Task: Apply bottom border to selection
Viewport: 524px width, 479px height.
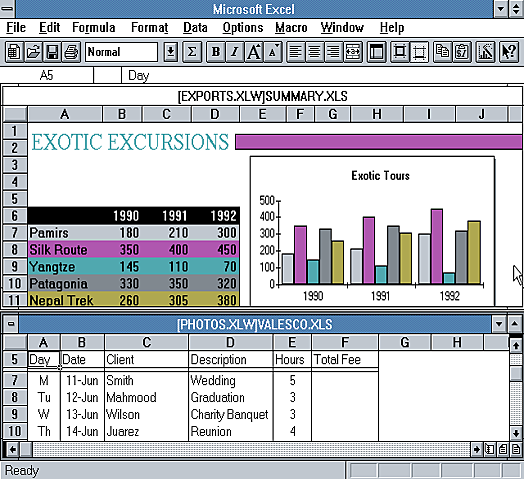Action: coord(419,52)
